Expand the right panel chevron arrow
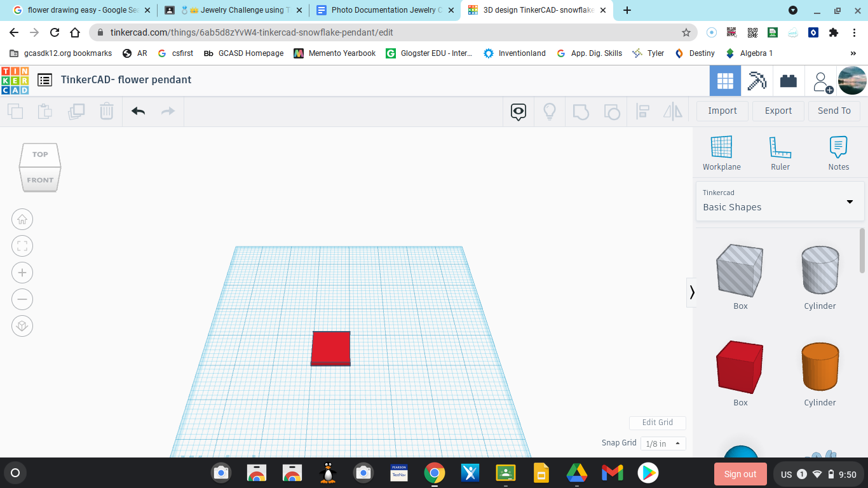Image resolution: width=868 pixels, height=488 pixels. [692, 292]
